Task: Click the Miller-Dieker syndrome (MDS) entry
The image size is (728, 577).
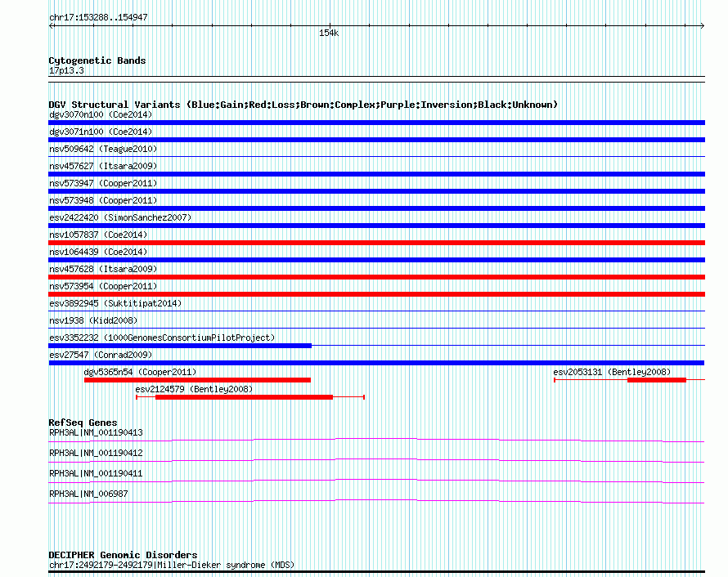Action: pos(172,565)
